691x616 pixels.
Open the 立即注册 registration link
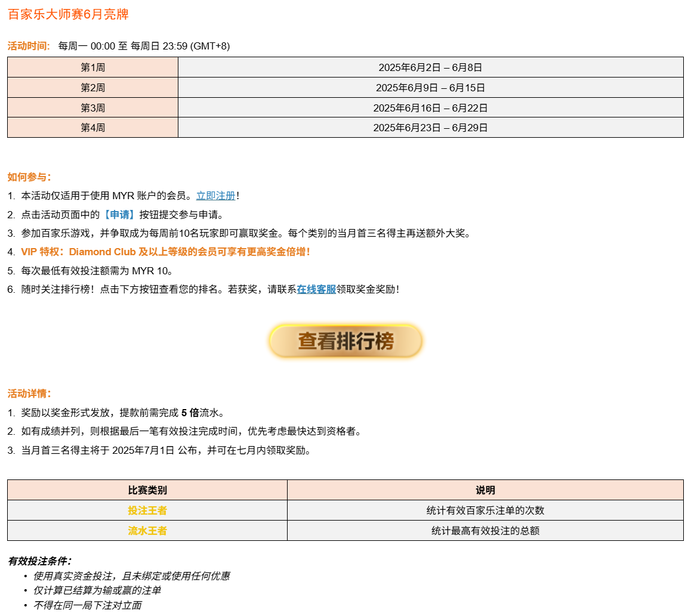(216, 194)
